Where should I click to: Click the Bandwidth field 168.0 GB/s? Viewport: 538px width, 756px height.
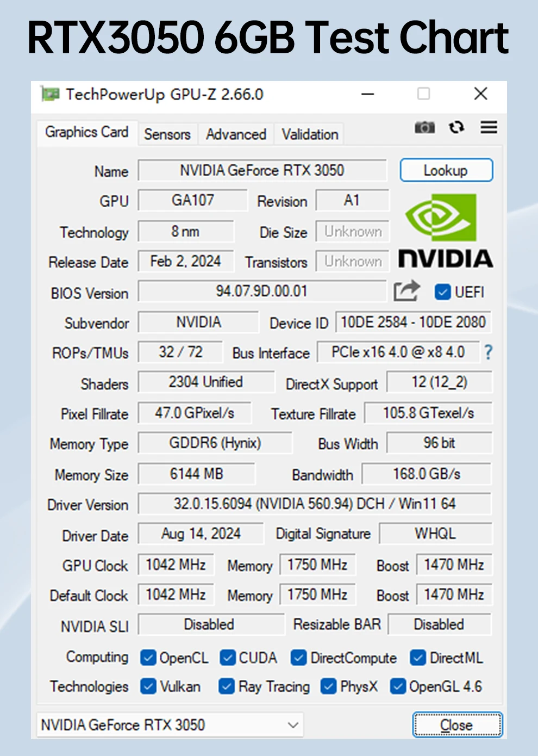[x=427, y=474]
